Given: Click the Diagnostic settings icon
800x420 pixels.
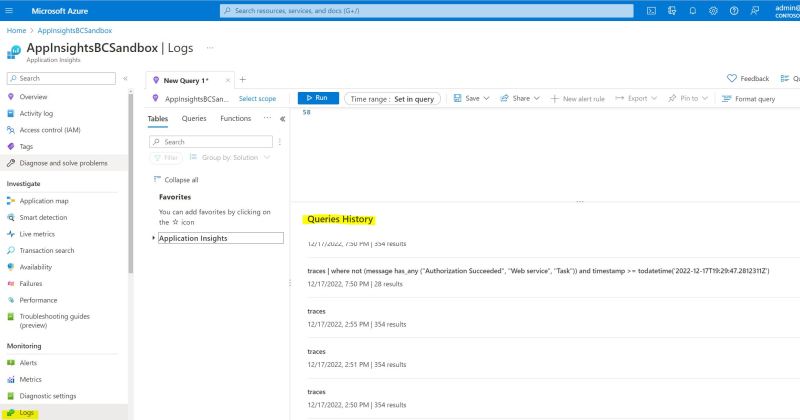Looking at the screenshot, I should point(11,396).
